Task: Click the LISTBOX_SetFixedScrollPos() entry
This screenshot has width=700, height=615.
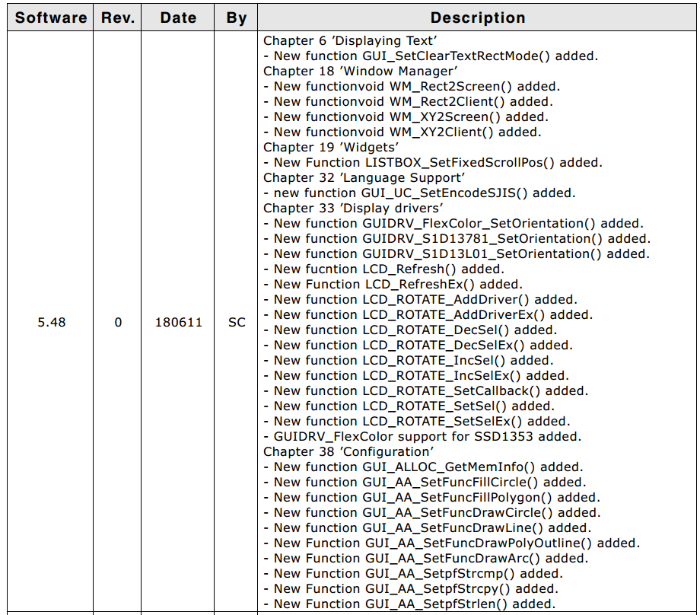Action: [433, 162]
